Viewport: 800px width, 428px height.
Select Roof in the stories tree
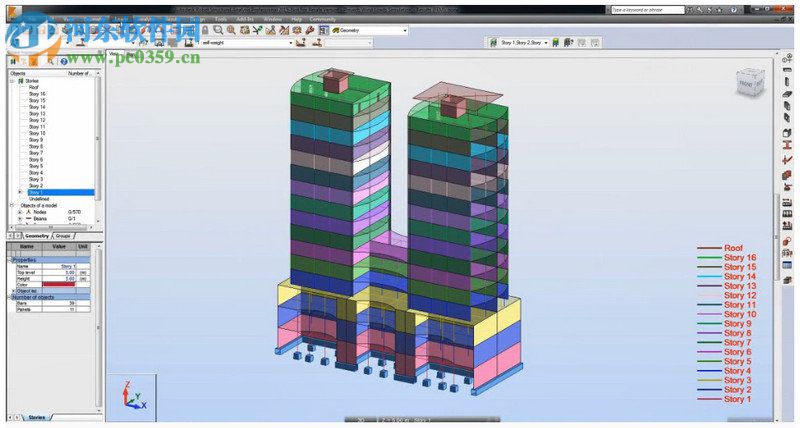(x=34, y=88)
